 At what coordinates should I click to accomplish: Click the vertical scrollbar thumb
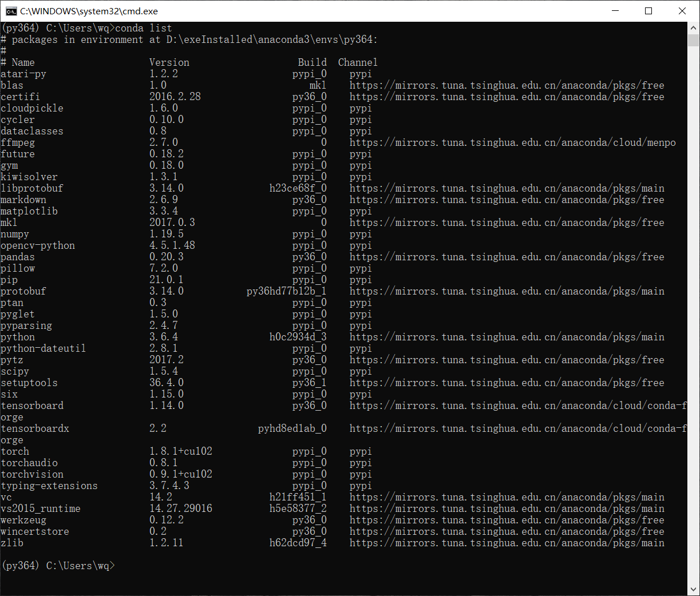(693, 40)
